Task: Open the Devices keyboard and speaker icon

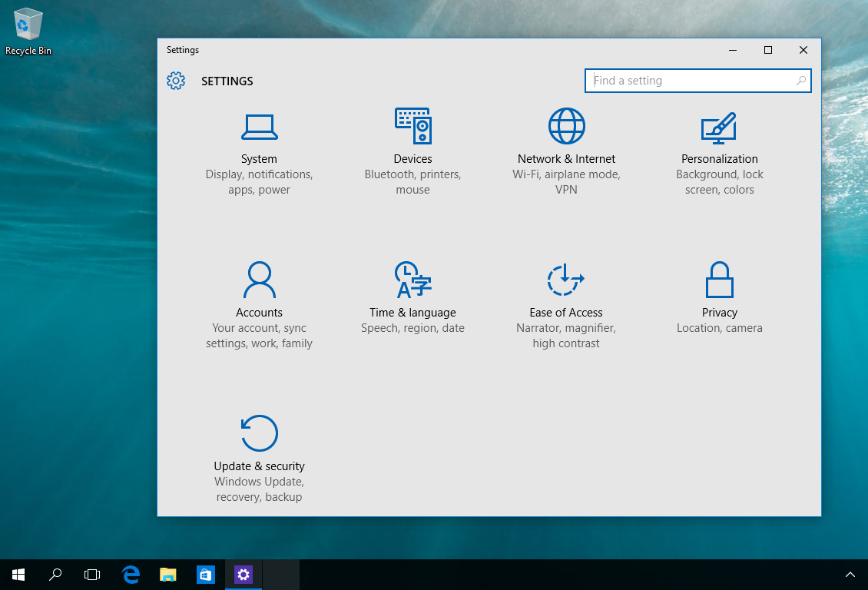Action: 413,126
